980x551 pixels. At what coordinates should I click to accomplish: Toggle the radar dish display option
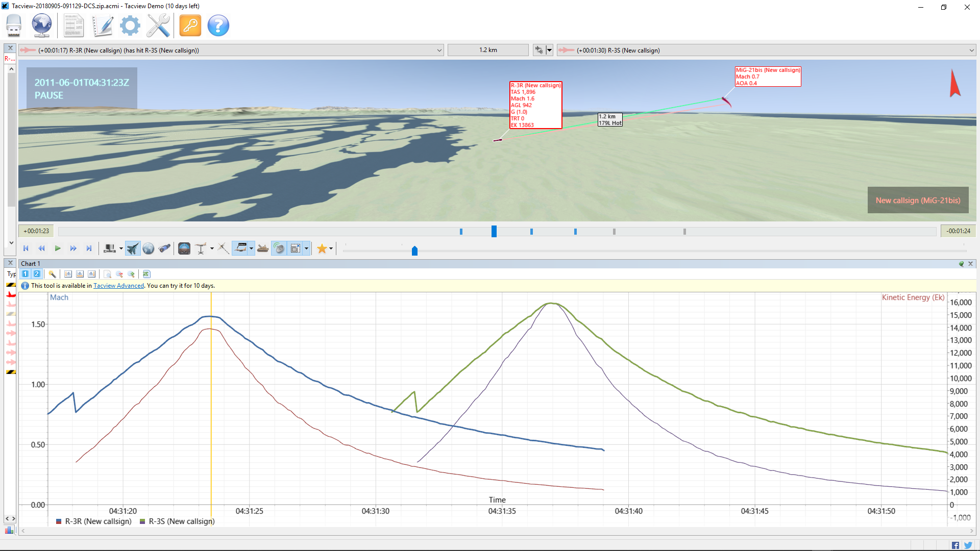pos(279,248)
